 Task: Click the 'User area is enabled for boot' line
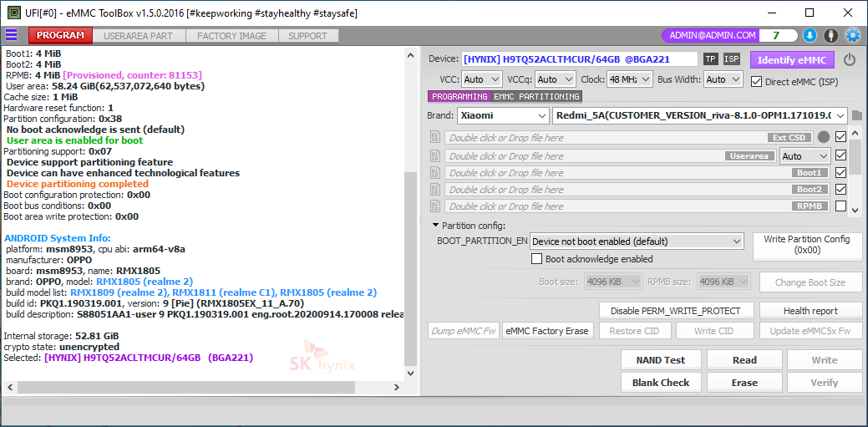[74, 140]
